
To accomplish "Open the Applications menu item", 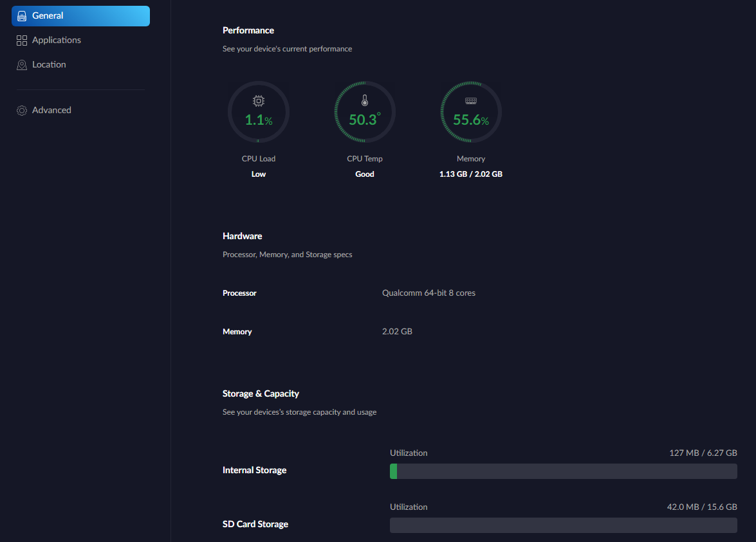I will [57, 40].
